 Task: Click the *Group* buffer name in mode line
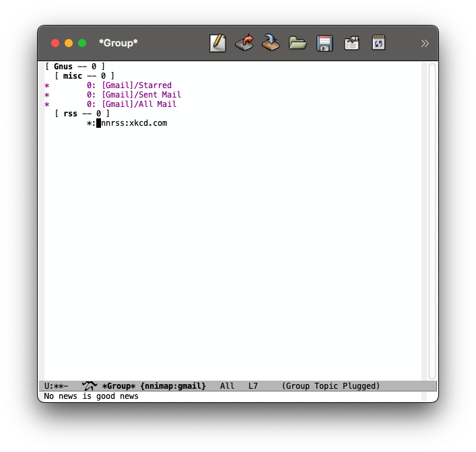click(x=120, y=386)
